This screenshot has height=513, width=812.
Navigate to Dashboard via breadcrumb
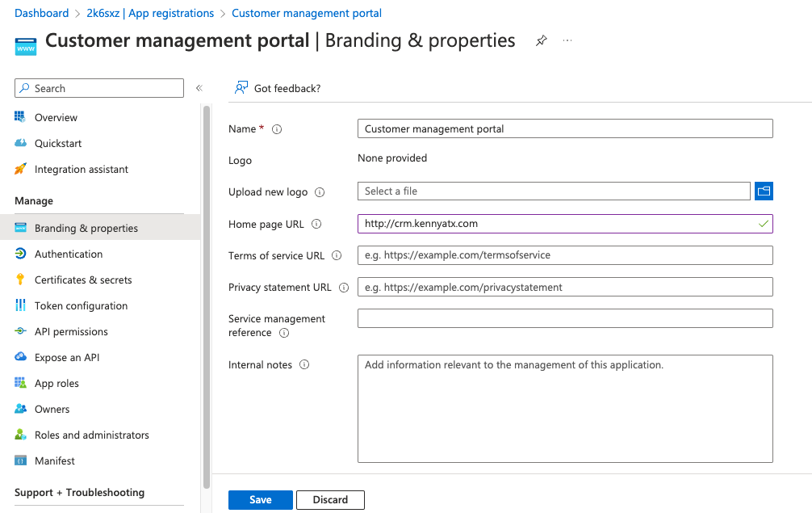pos(41,13)
